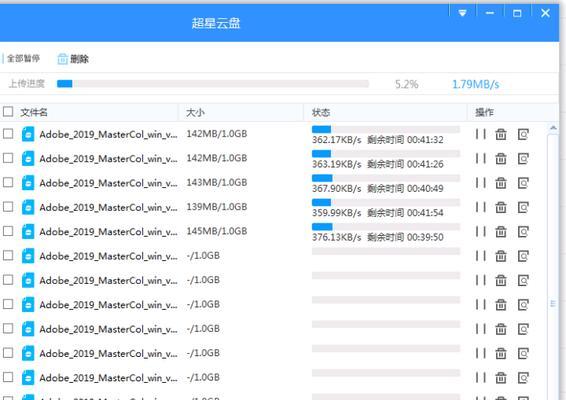Pause the upload showing 359.99KB/s
Image resolution: width=566 pixels, height=400 pixels.
click(480, 207)
